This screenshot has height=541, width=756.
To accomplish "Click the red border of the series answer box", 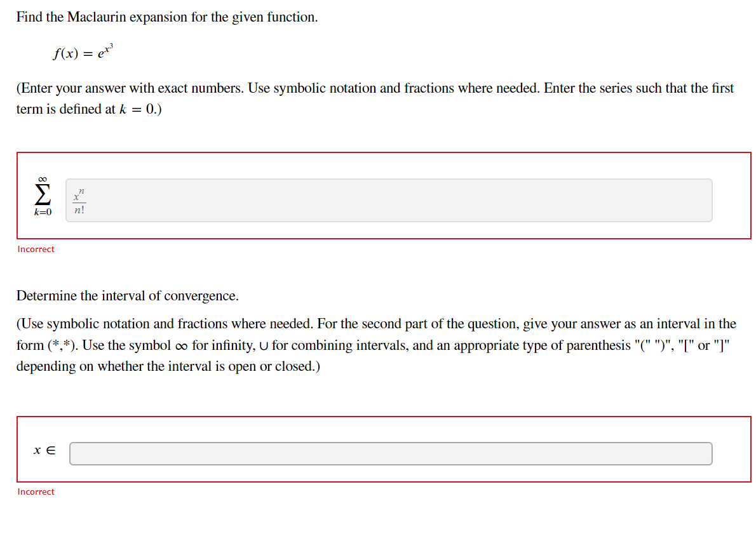I will pyautogui.click(x=381, y=153).
